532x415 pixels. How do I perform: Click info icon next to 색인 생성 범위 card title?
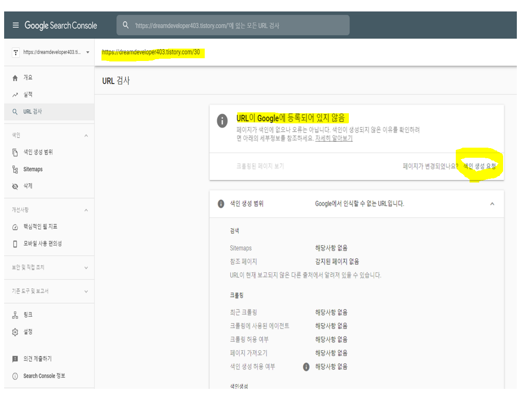point(221,204)
